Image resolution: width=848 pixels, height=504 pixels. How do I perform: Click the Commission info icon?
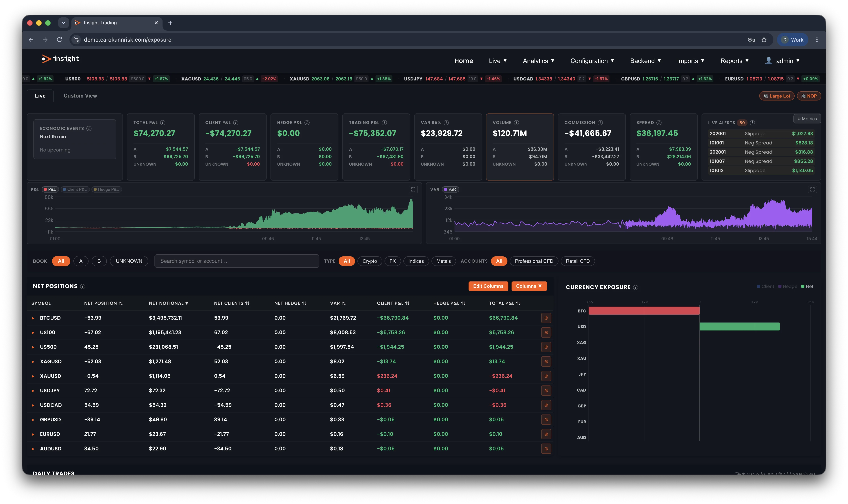click(x=600, y=123)
